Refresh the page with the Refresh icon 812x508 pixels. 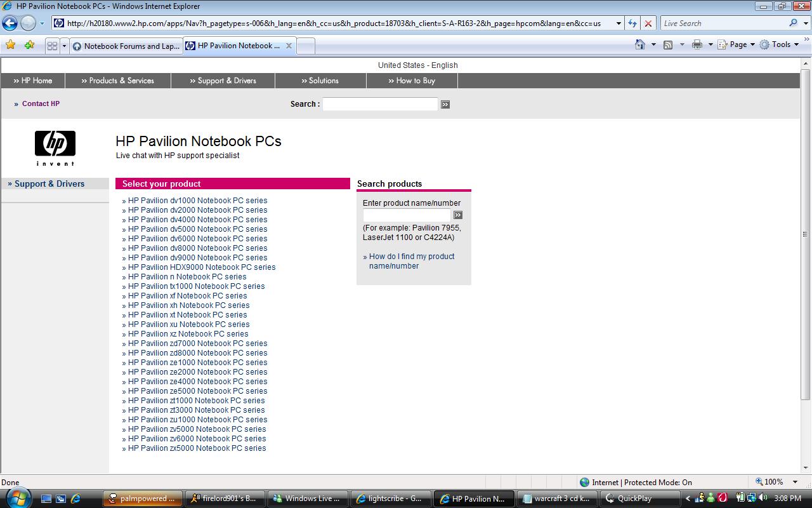(x=632, y=23)
